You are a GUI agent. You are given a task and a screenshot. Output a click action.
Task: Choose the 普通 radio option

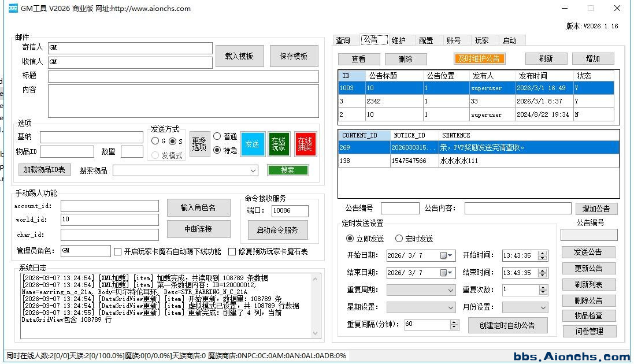[x=217, y=136]
